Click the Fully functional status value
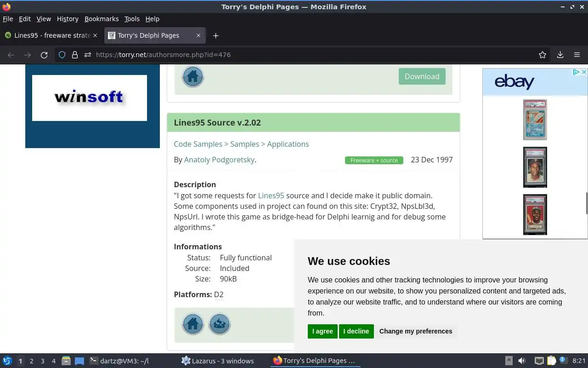 pyautogui.click(x=246, y=258)
